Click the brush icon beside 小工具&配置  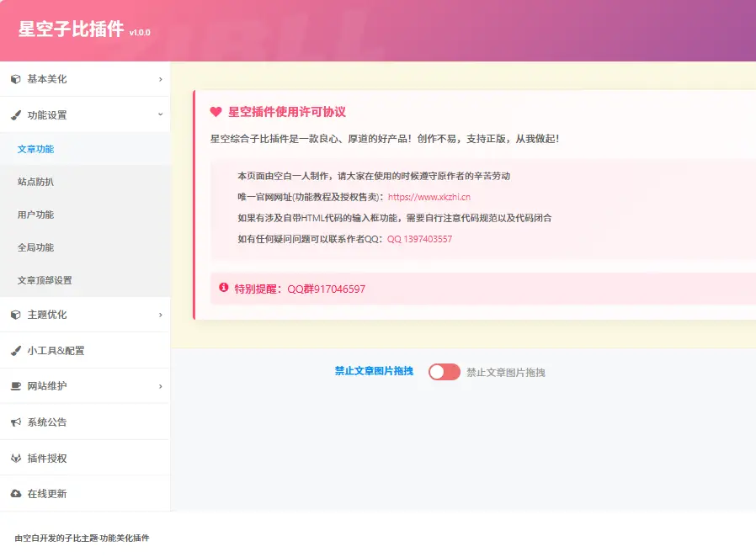[15, 351]
